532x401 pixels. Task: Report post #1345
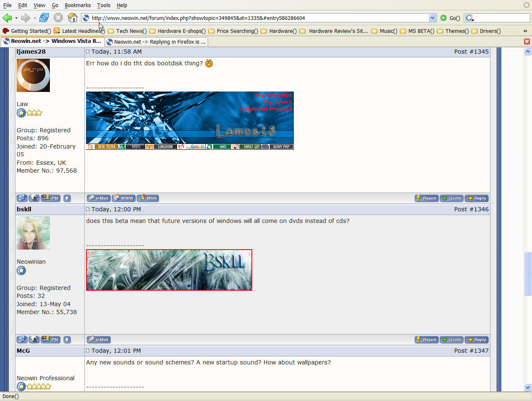(426, 198)
